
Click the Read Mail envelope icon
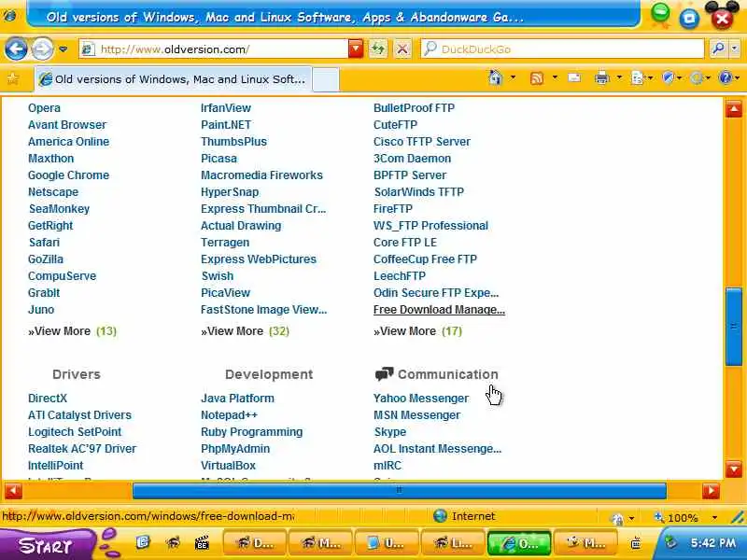pyautogui.click(x=574, y=77)
